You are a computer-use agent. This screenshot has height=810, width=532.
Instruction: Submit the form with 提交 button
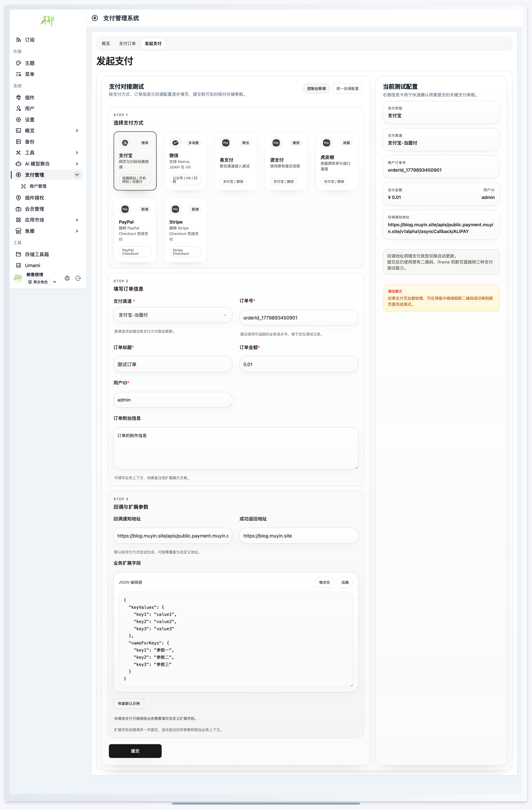click(135, 751)
